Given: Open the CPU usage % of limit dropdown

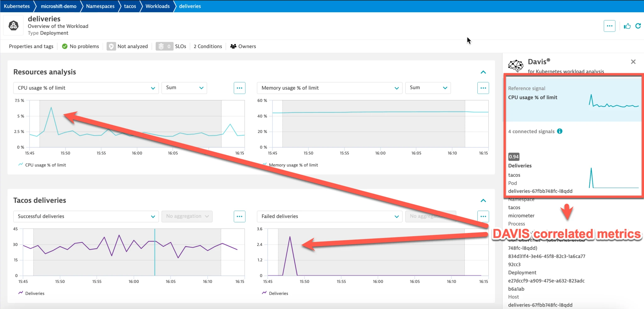Looking at the screenshot, I should [86, 88].
